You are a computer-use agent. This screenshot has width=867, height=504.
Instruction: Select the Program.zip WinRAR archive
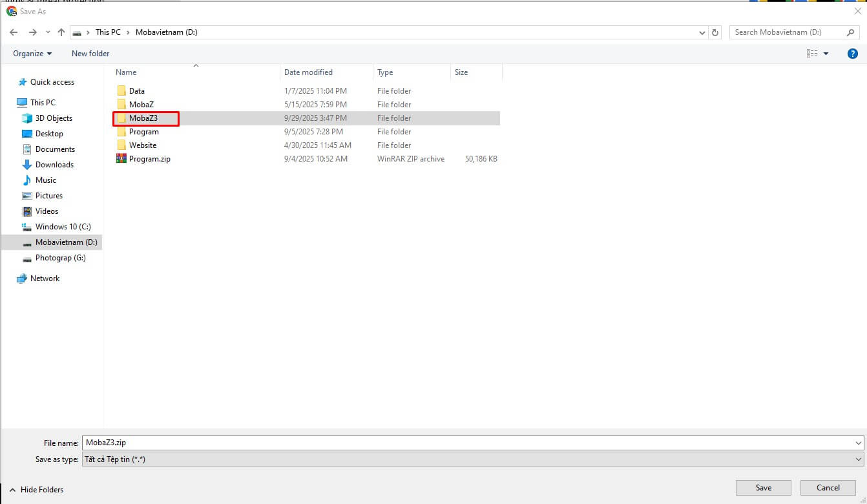coord(149,159)
